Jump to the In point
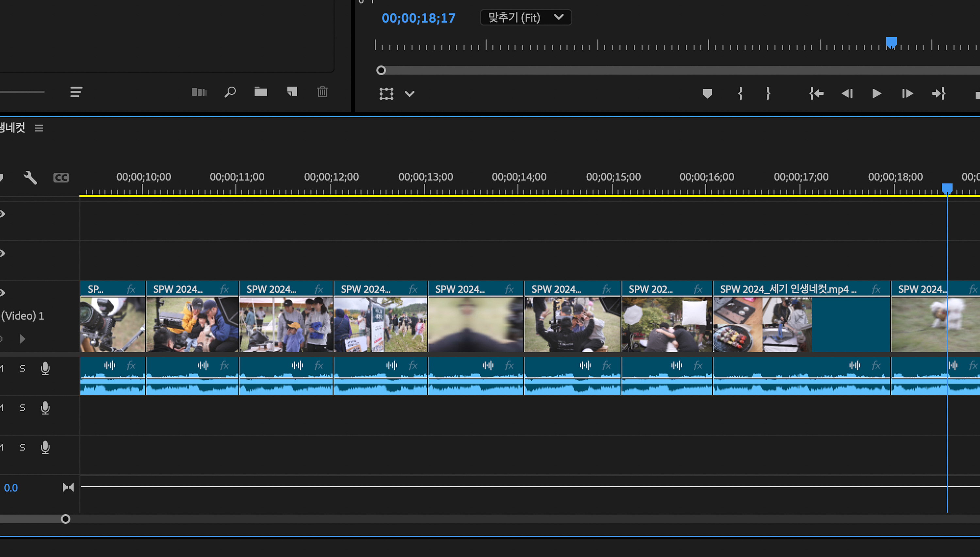Screen dimensions: 980x557 (x=816, y=94)
